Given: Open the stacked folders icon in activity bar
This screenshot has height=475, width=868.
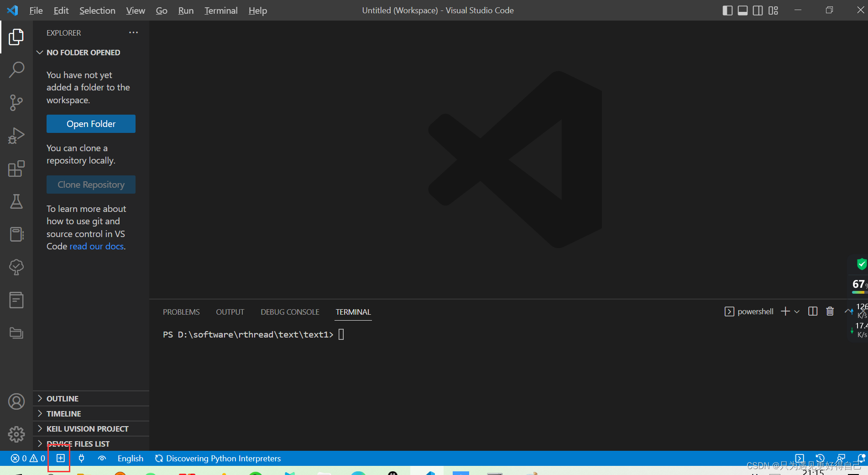Looking at the screenshot, I should pyautogui.click(x=16, y=333).
